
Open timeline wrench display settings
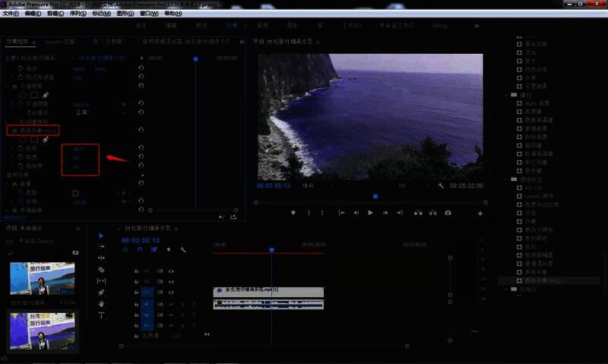pyautogui.click(x=182, y=249)
